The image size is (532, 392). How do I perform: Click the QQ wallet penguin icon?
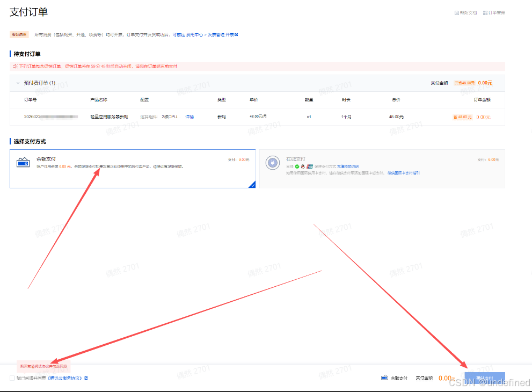tap(303, 166)
